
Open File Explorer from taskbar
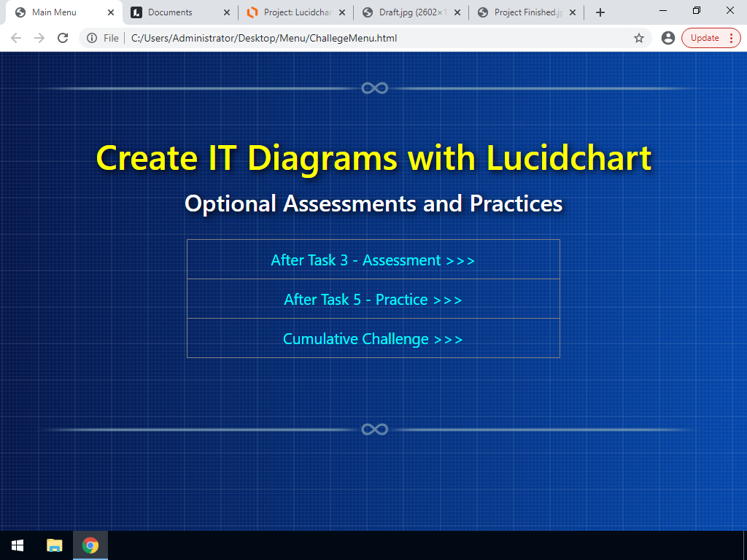pyautogui.click(x=54, y=545)
